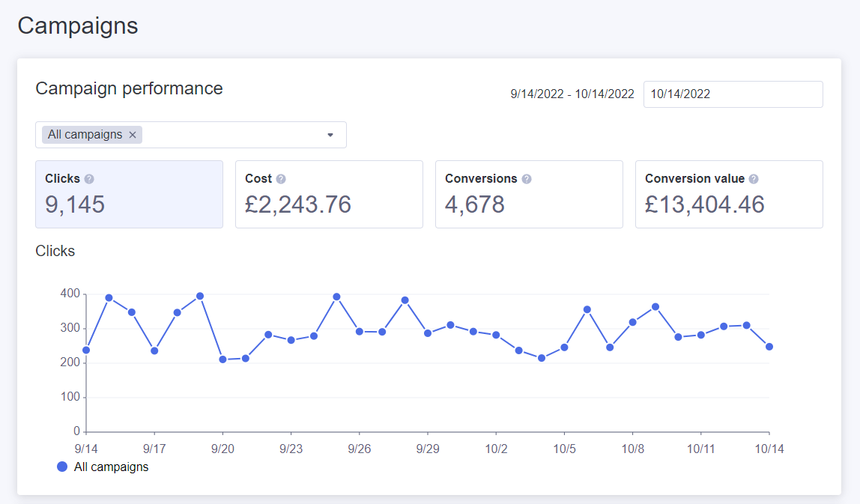Switch to the Conversions metric card
The height and width of the screenshot is (504, 860).
coord(530,194)
